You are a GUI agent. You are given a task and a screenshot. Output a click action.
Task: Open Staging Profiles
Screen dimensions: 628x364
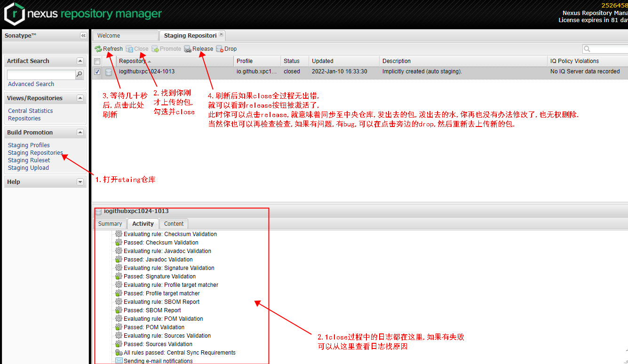coord(29,145)
